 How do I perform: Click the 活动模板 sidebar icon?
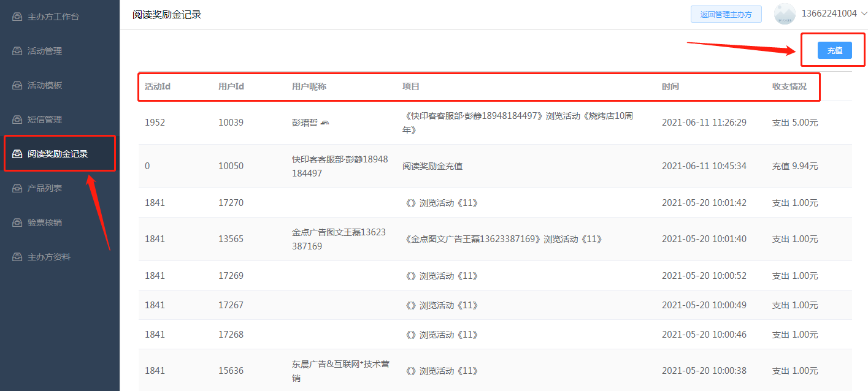click(17, 85)
